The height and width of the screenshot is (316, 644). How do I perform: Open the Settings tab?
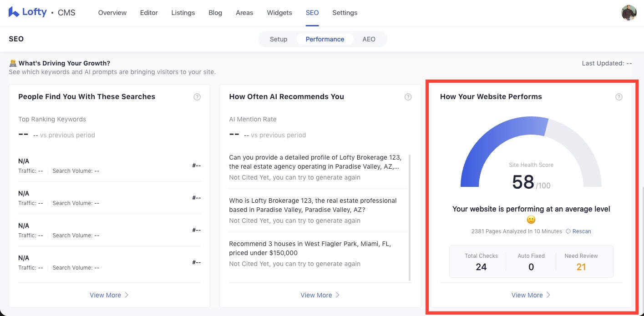(x=345, y=13)
